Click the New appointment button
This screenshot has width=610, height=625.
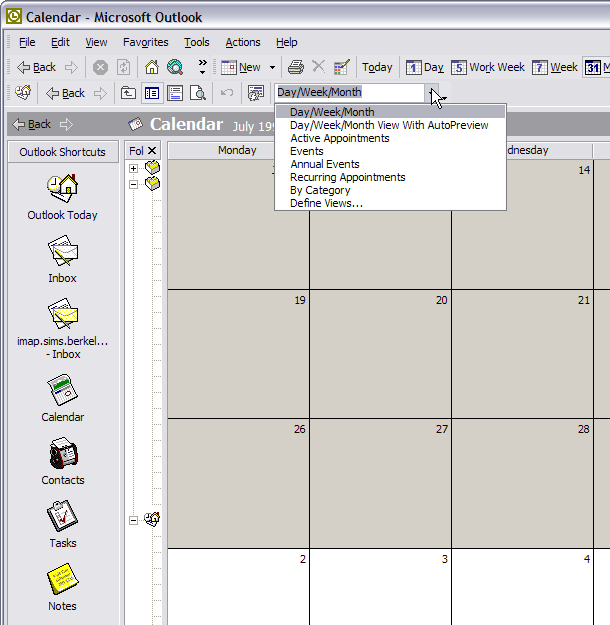tap(241, 67)
